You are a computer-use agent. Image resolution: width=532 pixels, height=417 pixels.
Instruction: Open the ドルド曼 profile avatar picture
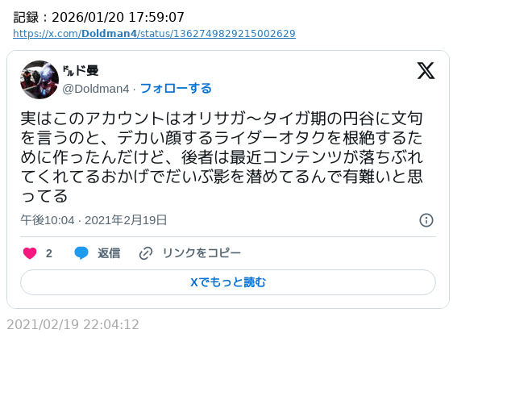pyautogui.click(x=39, y=80)
